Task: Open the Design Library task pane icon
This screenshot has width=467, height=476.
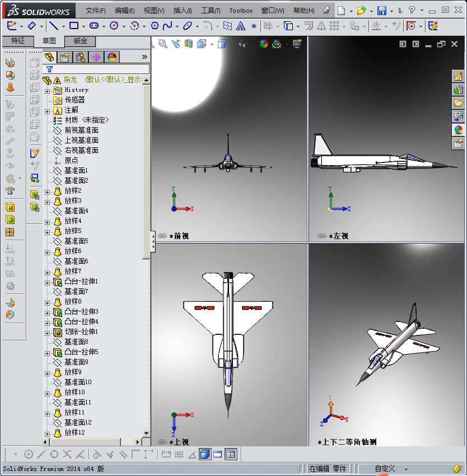Action: [x=458, y=90]
